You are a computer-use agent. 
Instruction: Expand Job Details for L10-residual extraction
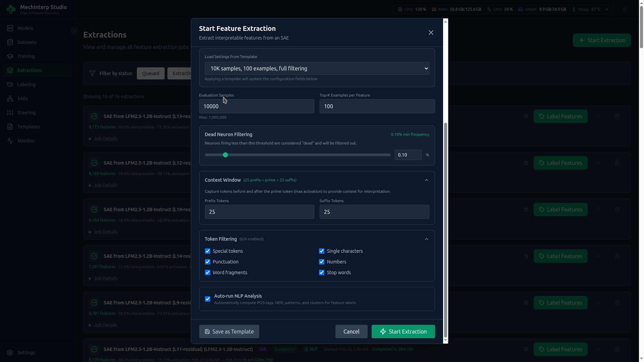click(103, 232)
